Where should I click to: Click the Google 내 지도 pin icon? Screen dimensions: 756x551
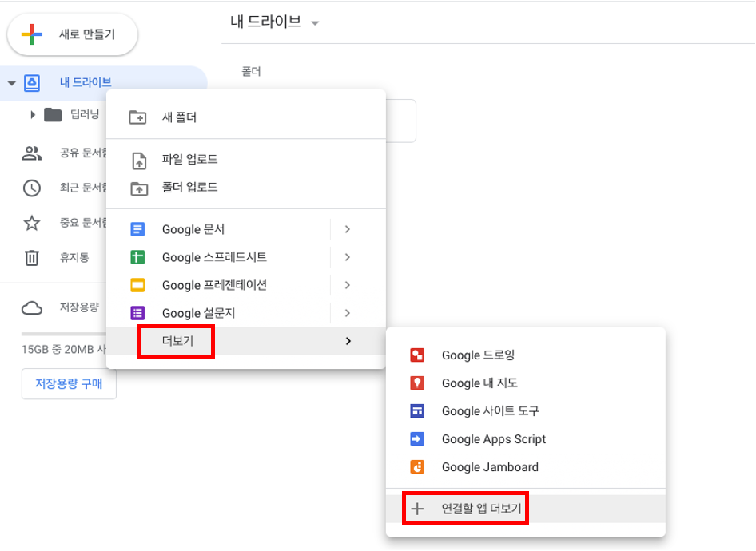pos(417,383)
